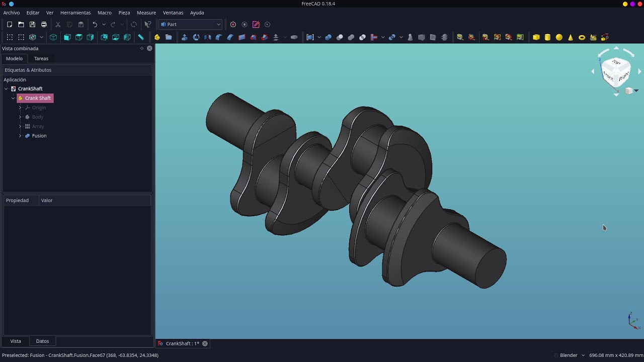Open shape builder tool

click(605, 37)
